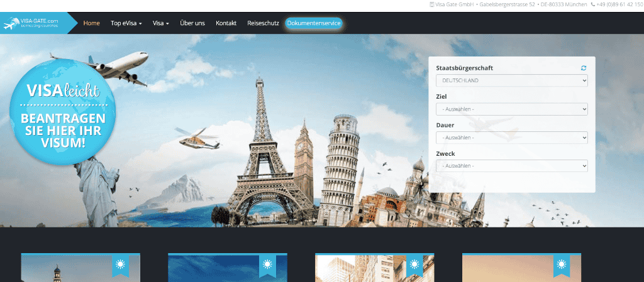Go to the Home page

tap(92, 23)
